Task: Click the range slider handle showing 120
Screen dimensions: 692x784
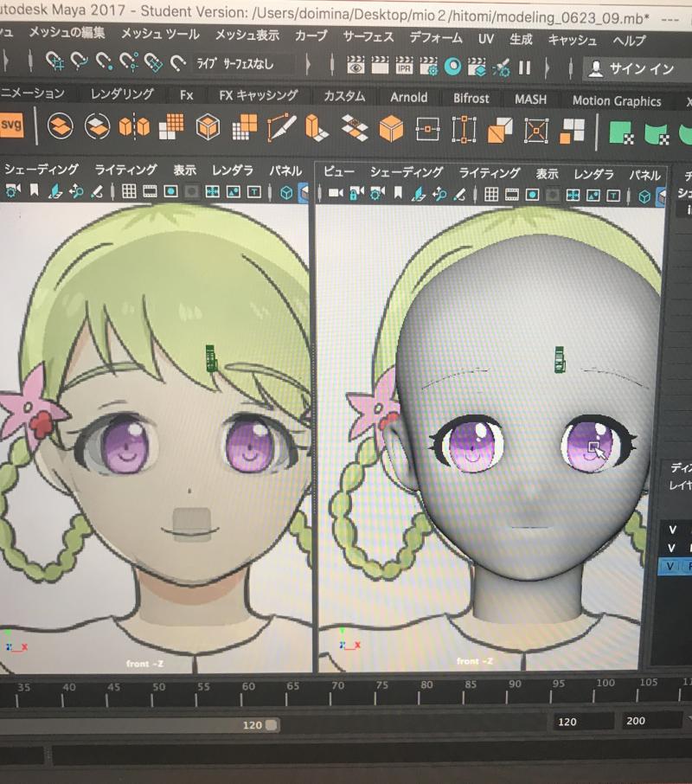Action: pyautogui.click(x=272, y=725)
